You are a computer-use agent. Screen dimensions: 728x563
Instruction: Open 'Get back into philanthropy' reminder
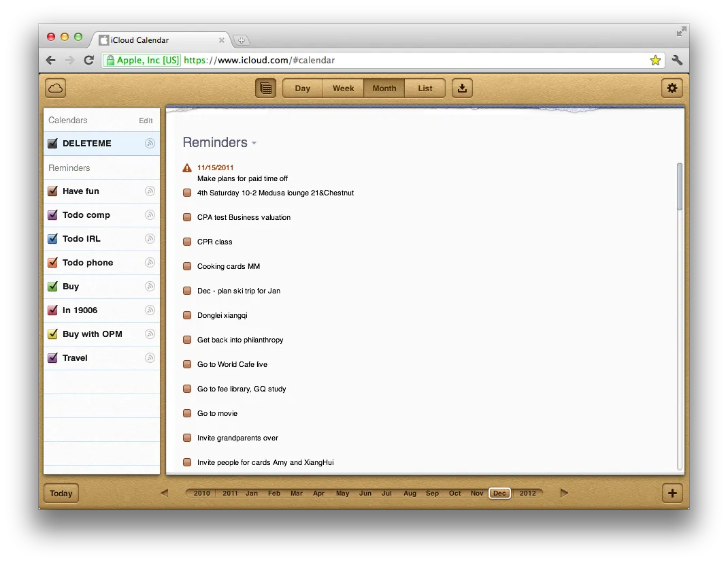[240, 340]
